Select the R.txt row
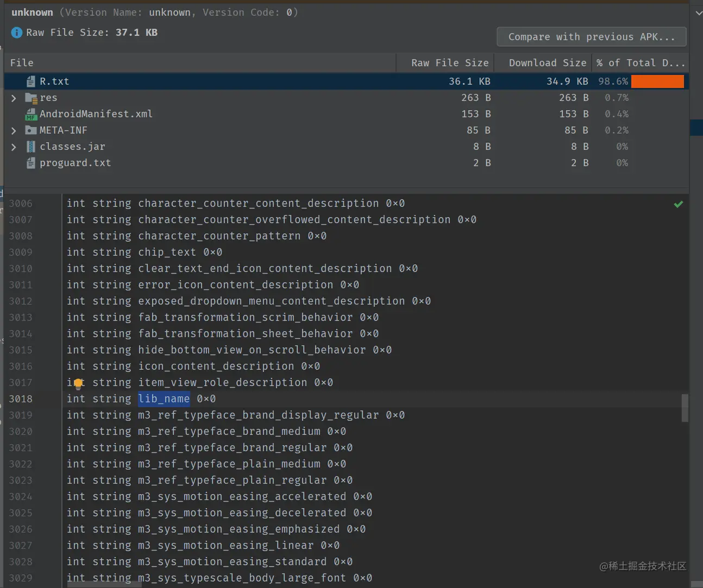The image size is (703, 588). (x=347, y=81)
